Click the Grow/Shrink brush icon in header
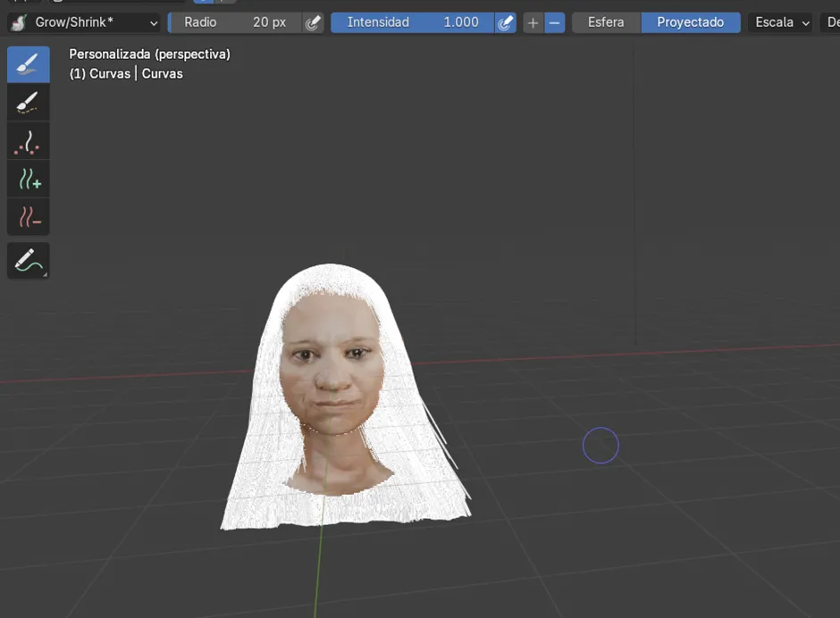The width and height of the screenshot is (840, 618). click(17, 22)
